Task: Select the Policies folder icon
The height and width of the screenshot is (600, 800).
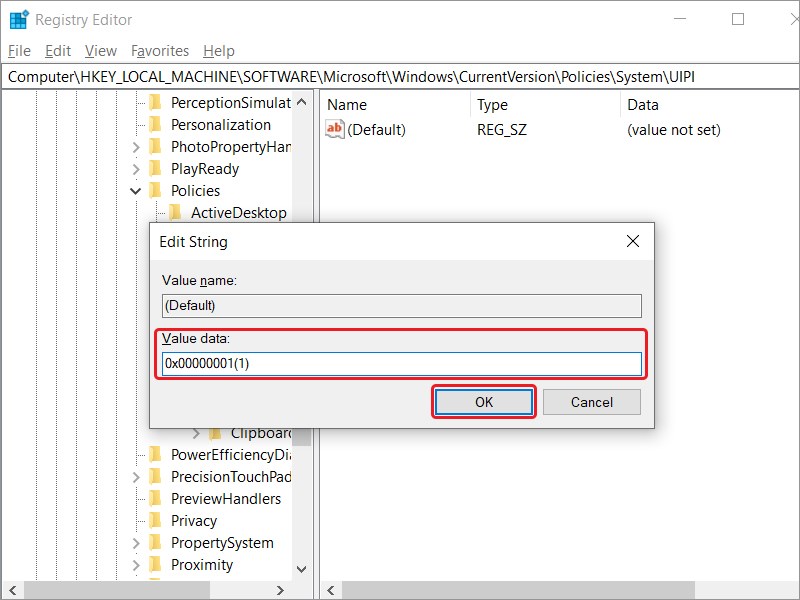Action: [155, 190]
